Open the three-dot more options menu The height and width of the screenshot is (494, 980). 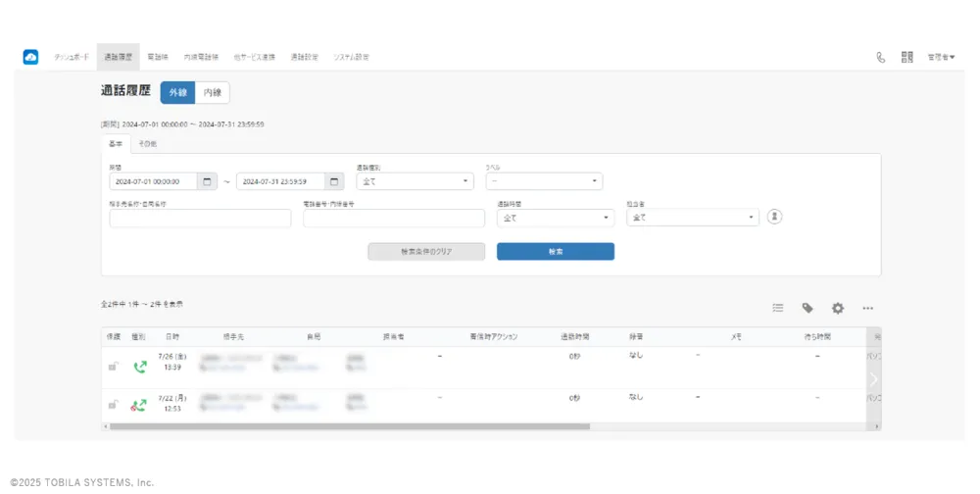point(868,308)
